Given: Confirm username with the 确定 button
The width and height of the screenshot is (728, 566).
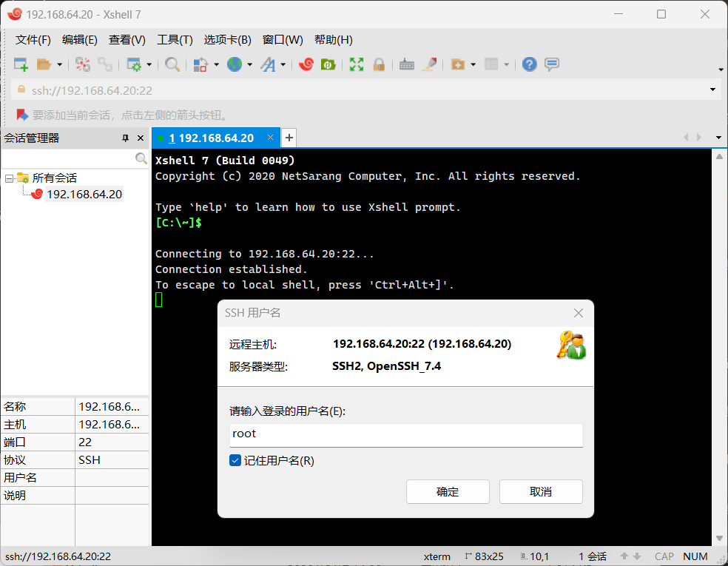Looking at the screenshot, I should click(x=448, y=492).
